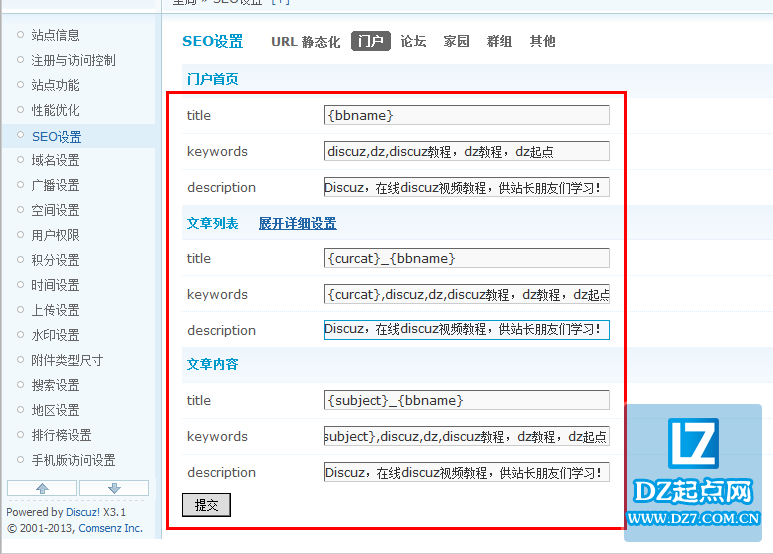Viewport: 773px width, 554px height.
Task: Switch to the URL 静态化 tab
Action: (305, 42)
